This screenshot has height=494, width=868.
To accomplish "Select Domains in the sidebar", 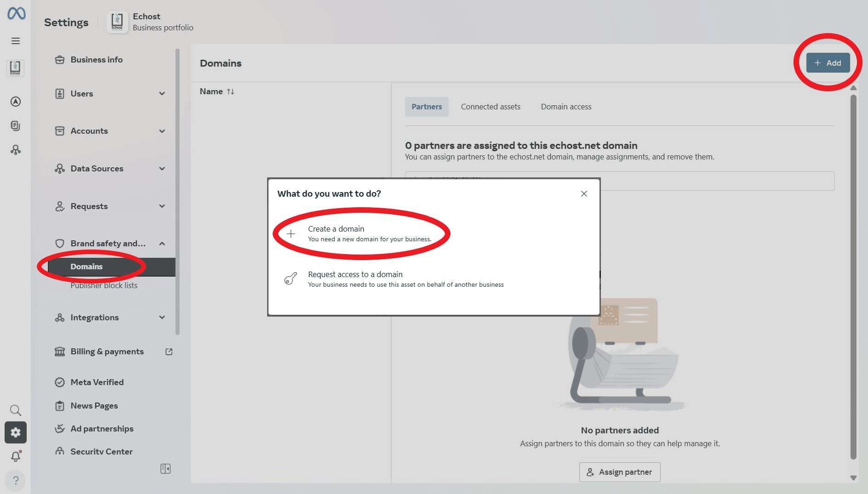I will coord(111,267).
